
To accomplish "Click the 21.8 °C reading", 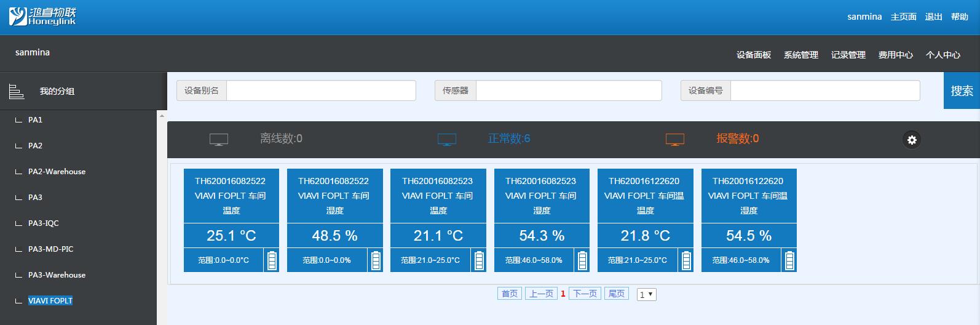I will pos(646,236).
